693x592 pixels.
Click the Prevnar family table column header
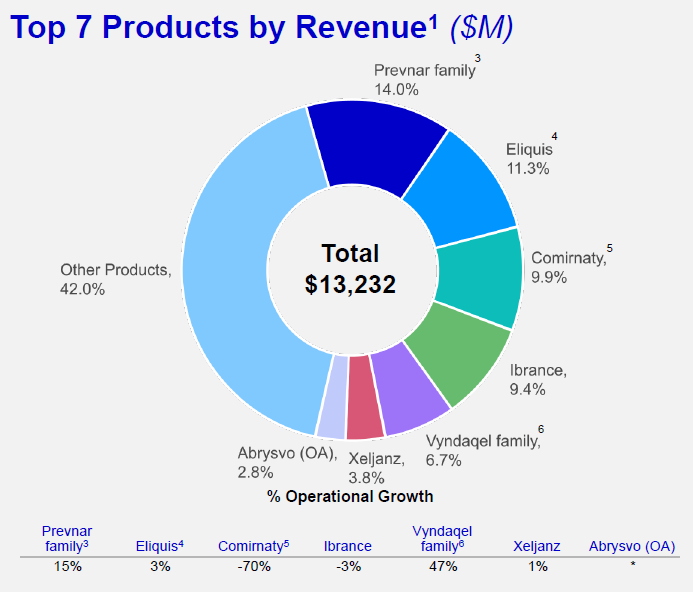tap(67, 539)
